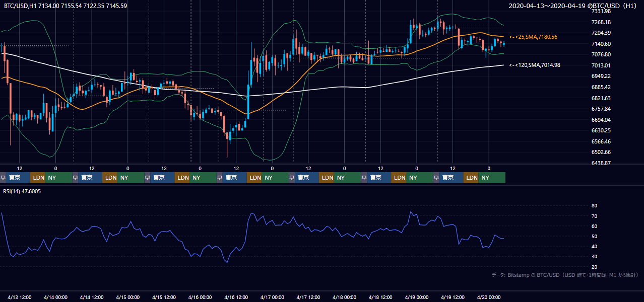Select the 4/13 12:00 date label
The width and height of the screenshot is (644, 302).
(20, 297)
